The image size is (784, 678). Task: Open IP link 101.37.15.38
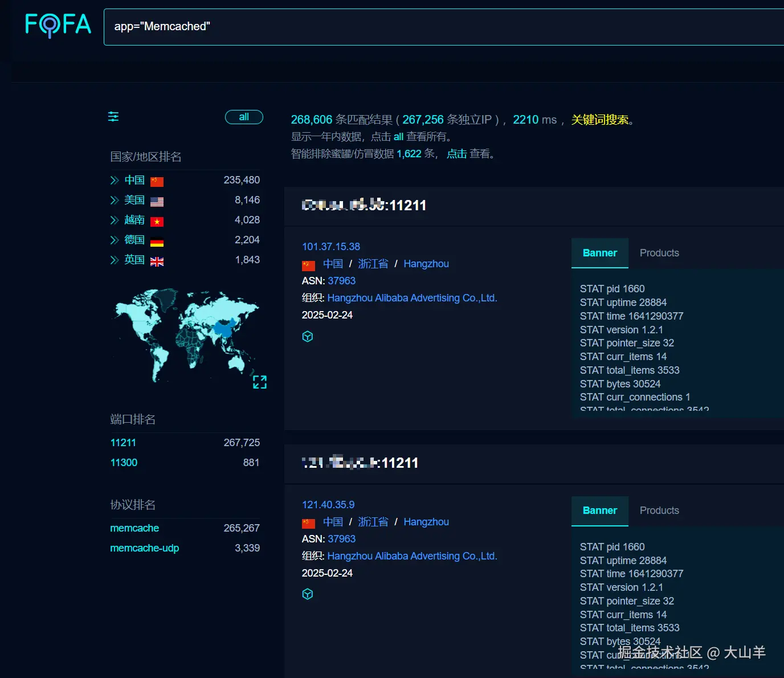[x=331, y=247]
